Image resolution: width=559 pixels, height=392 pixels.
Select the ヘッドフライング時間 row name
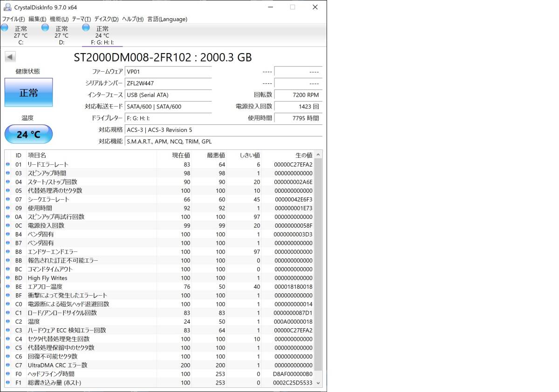[51, 374]
